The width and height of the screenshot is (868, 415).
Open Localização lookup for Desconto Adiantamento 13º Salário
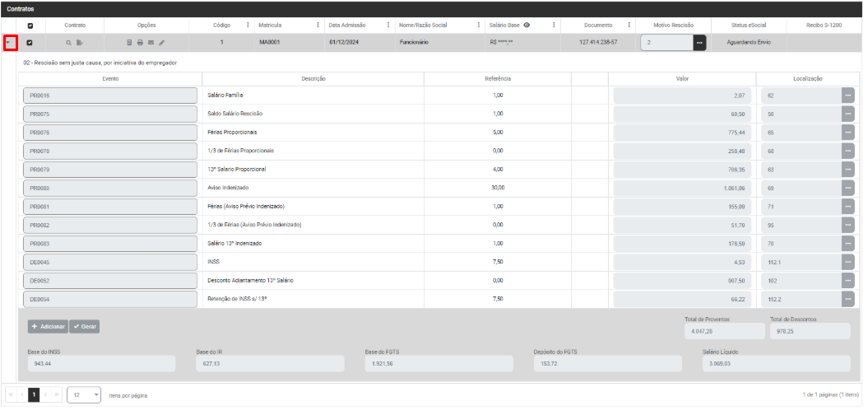848,281
